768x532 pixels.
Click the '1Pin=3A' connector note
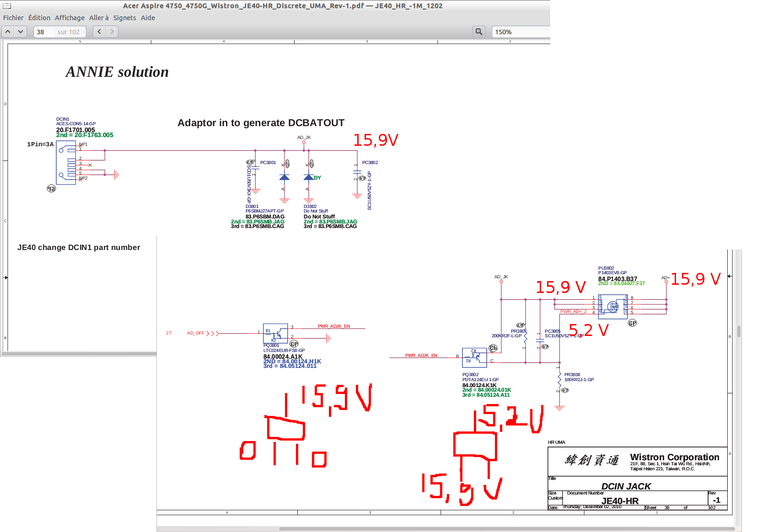pos(40,144)
